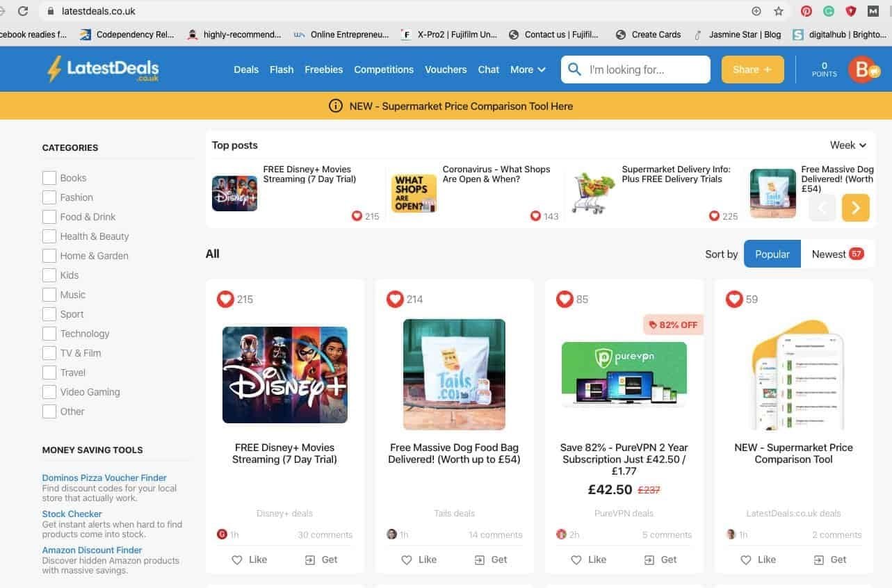This screenshot has width=892, height=588.
Task: Open Dominos Pizza Voucher Finder link
Action: [x=104, y=477]
